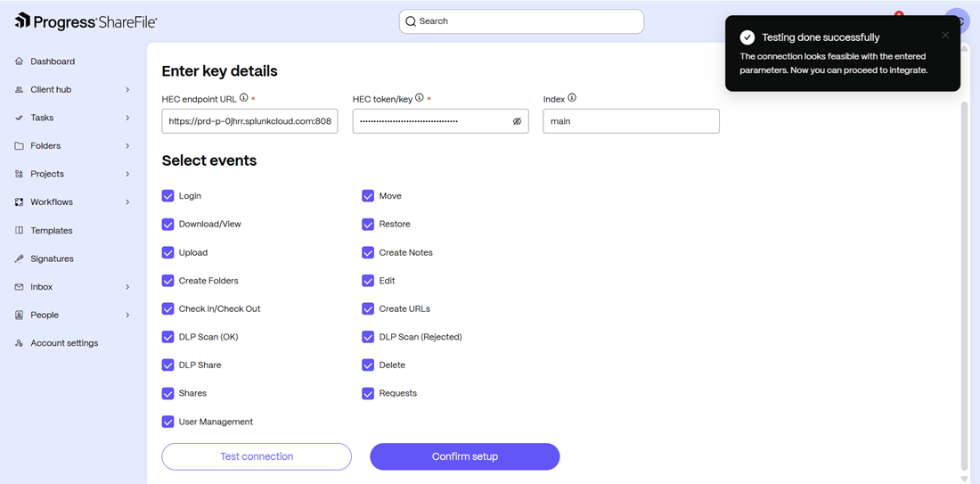Uncheck the Requests event checkbox
Image resolution: width=980 pixels, height=484 pixels.
click(368, 393)
